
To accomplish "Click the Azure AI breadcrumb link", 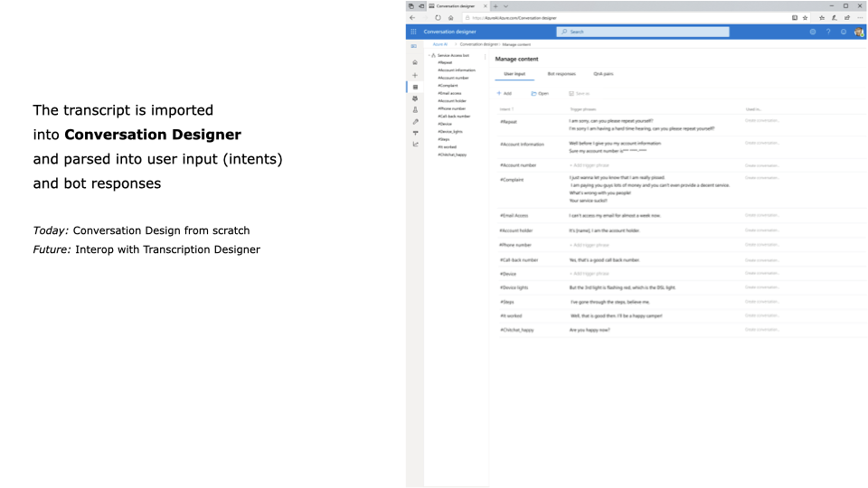I will click(440, 44).
